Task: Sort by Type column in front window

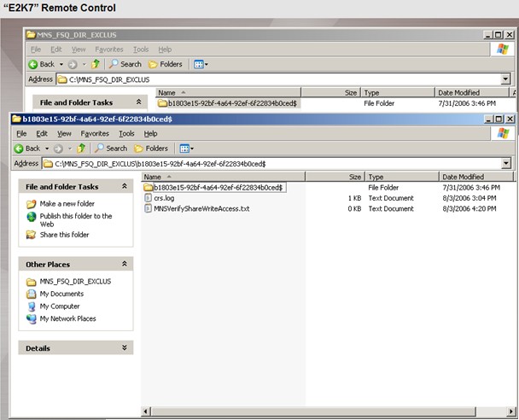Action: click(402, 177)
